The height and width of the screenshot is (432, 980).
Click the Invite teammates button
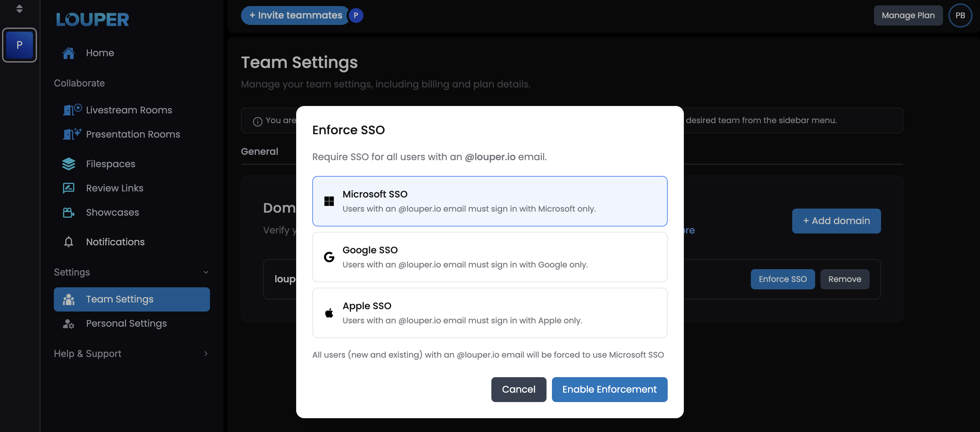click(295, 15)
